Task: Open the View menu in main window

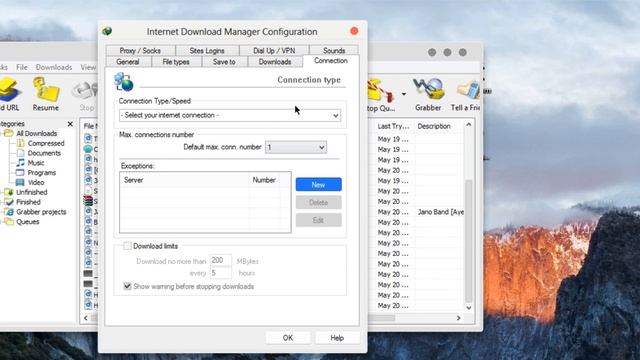Action: point(88,67)
